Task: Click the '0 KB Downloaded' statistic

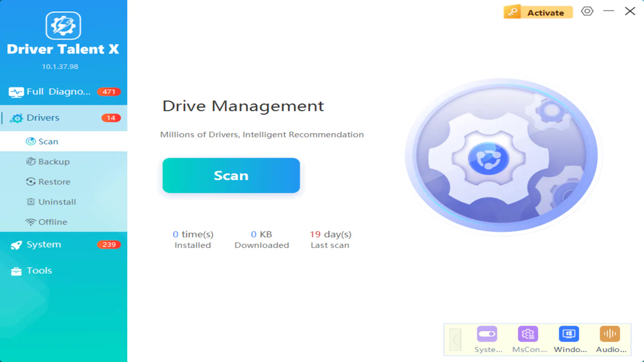Action: point(262,240)
